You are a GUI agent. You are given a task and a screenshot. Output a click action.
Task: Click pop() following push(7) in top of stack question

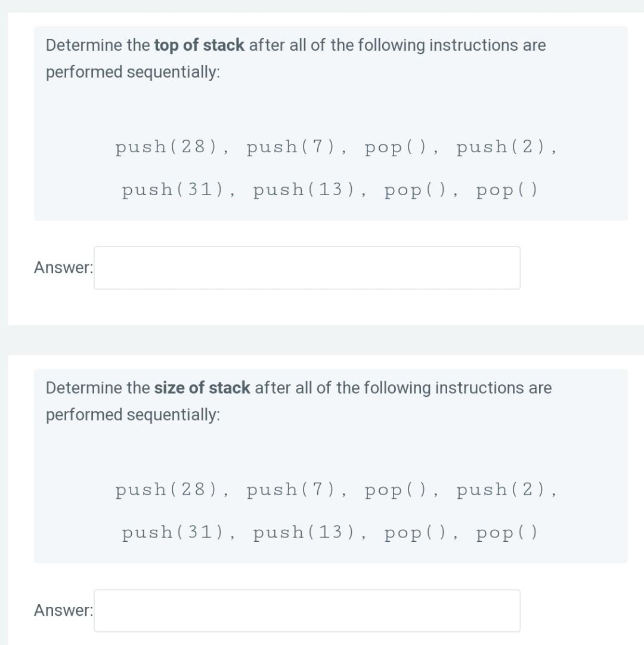tap(396, 147)
